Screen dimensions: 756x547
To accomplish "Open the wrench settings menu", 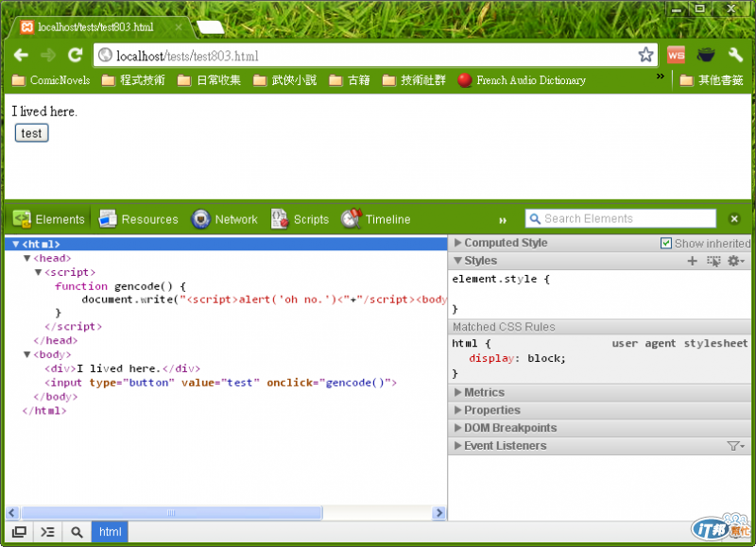I will (736, 55).
